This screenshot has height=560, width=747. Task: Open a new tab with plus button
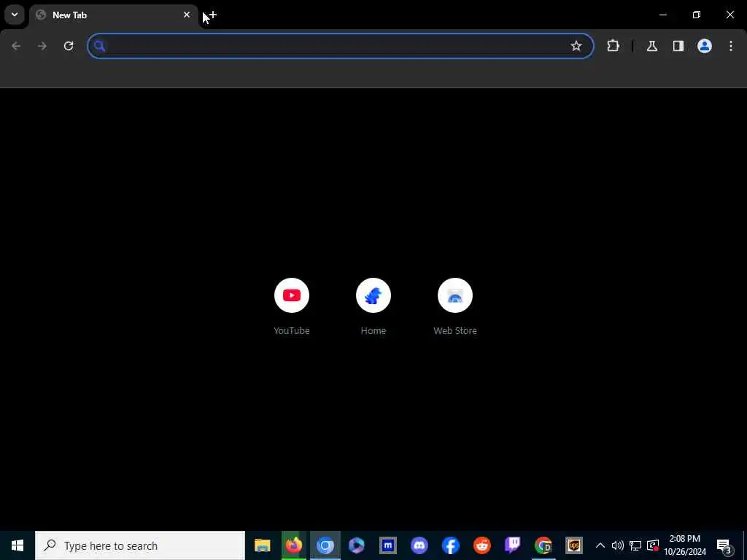(x=212, y=15)
